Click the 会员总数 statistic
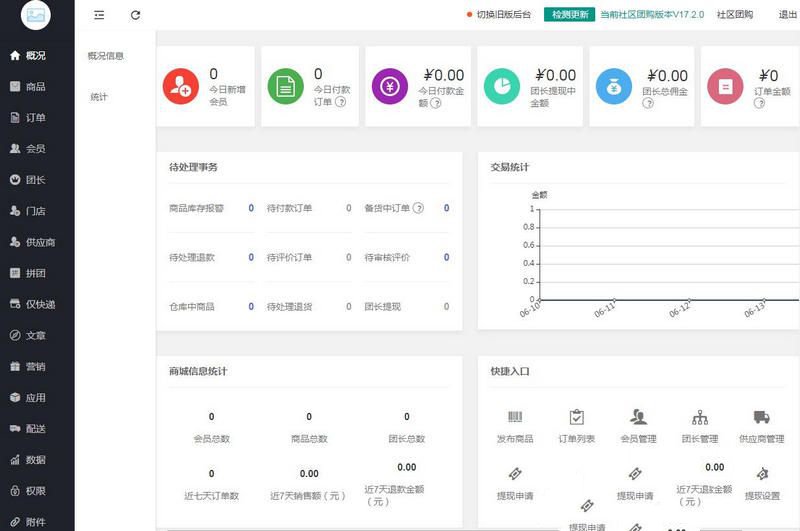The height and width of the screenshot is (531, 800). tap(211, 427)
